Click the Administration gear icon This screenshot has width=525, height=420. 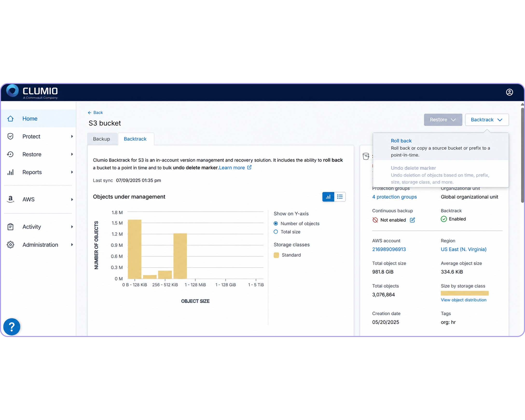10,245
